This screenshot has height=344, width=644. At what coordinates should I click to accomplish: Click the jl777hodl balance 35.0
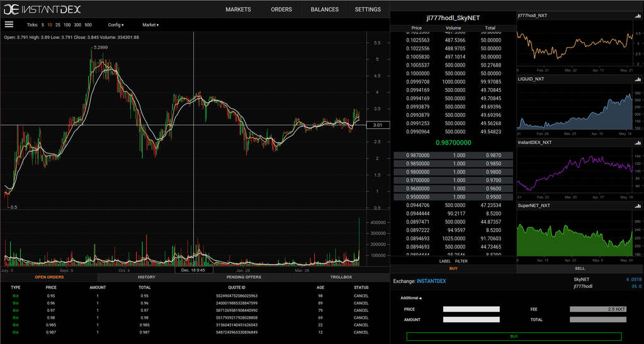coord(636,287)
